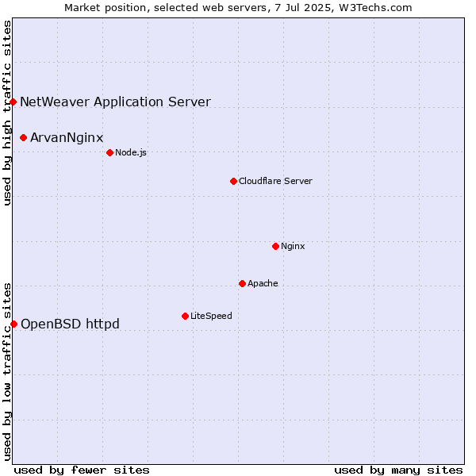Viewport: 476px width, 476px height.
Task: Select the 'Nginx' label text
Action: pos(293,246)
